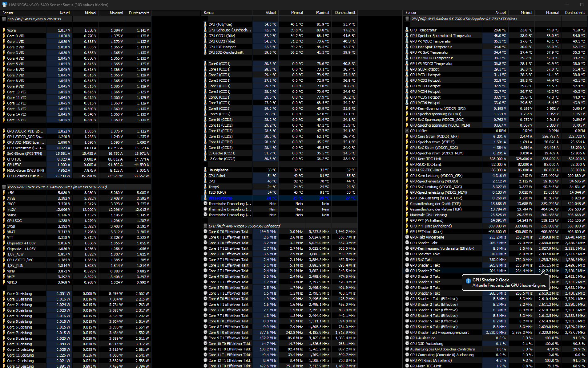This screenshot has height=368, width=588.
Task: Click the motherboard icon beside ASUS ROG STRIX X670E-E
Action: click(x=4, y=187)
